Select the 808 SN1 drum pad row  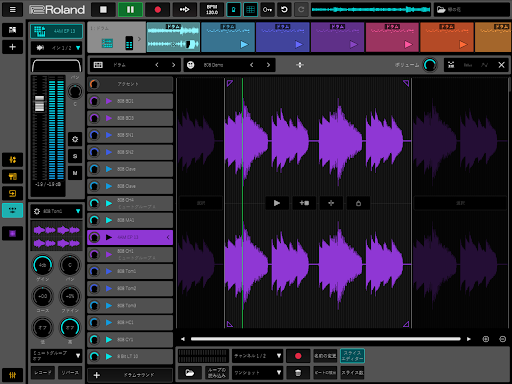(x=130, y=135)
